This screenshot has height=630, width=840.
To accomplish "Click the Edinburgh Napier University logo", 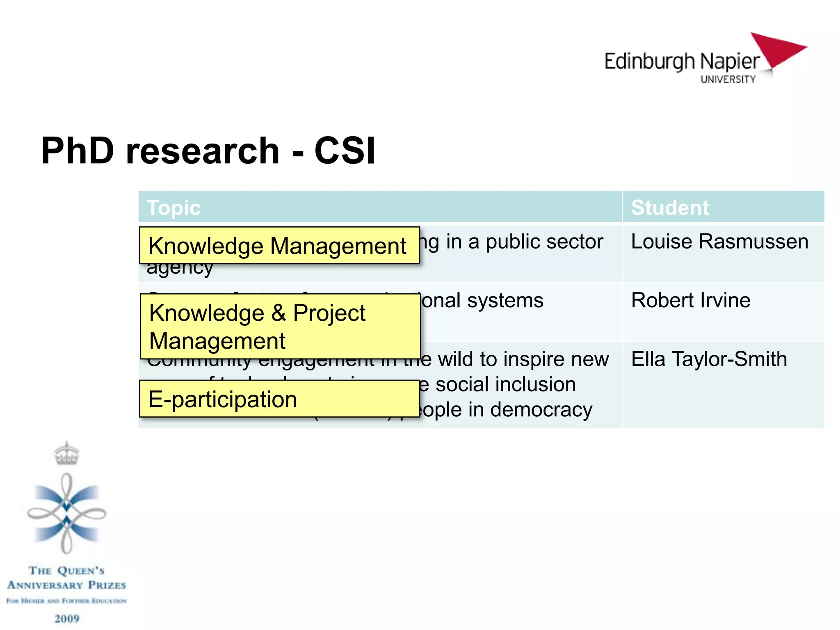I will [x=706, y=59].
